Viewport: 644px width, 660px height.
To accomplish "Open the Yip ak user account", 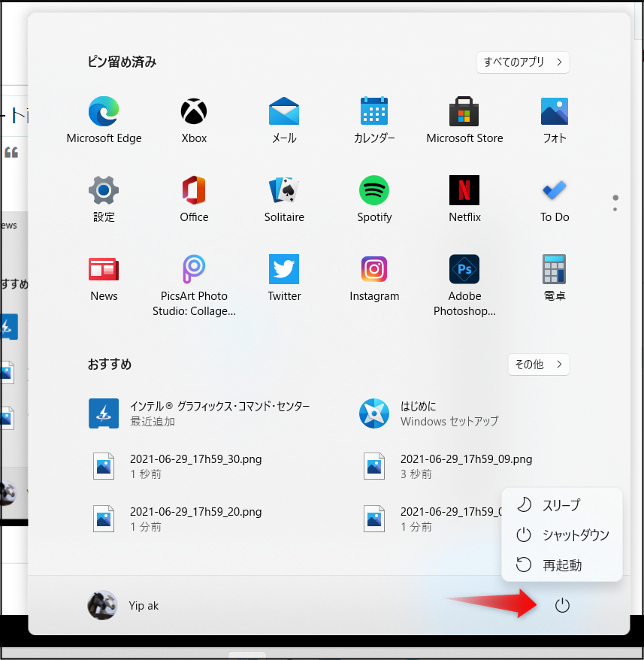I will point(123,605).
